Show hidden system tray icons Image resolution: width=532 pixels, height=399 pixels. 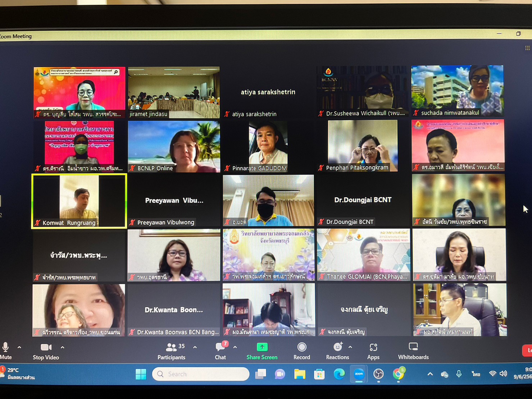pyautogui.click(x=430, y=374)
